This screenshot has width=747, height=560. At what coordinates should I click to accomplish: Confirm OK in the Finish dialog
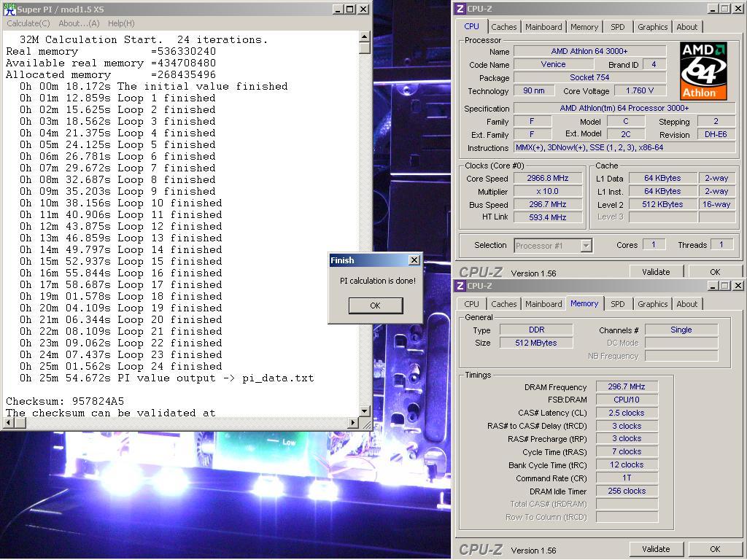(x=376, y=306)
